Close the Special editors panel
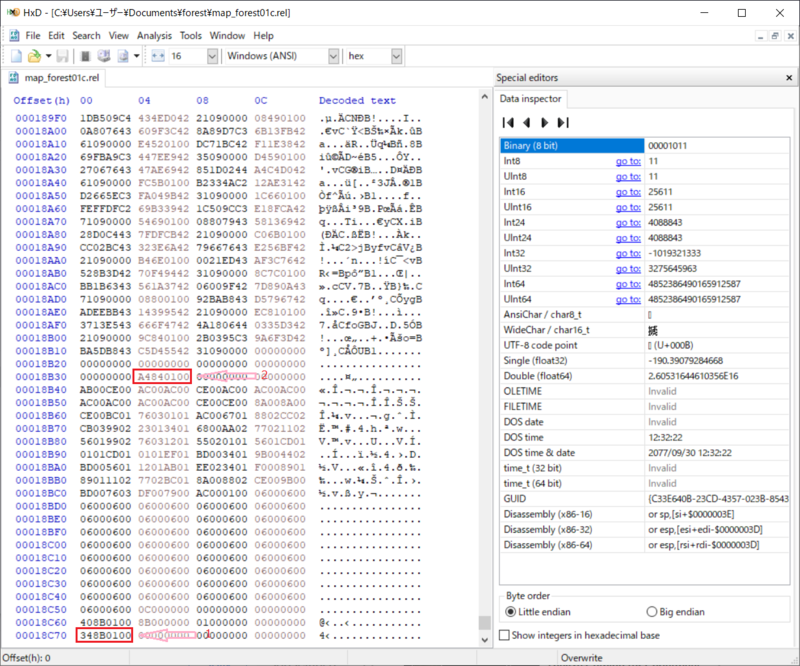800x666 pixels. click(789, 78)
